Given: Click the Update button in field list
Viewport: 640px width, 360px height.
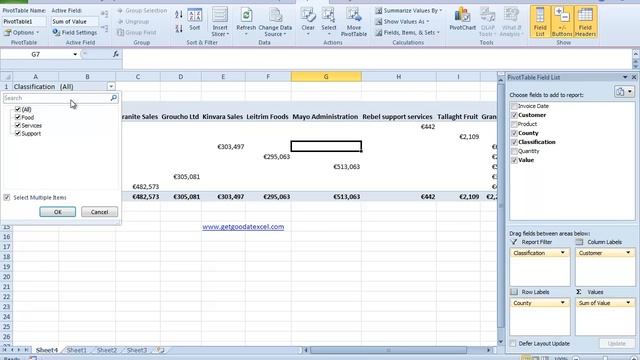Looking at the screenshot, I should (x=617, y=343).
